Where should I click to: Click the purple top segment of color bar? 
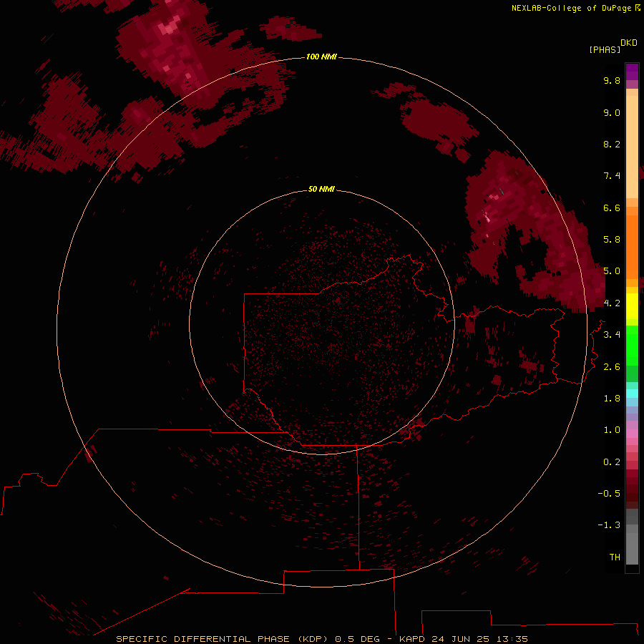[x=632, y=72]
